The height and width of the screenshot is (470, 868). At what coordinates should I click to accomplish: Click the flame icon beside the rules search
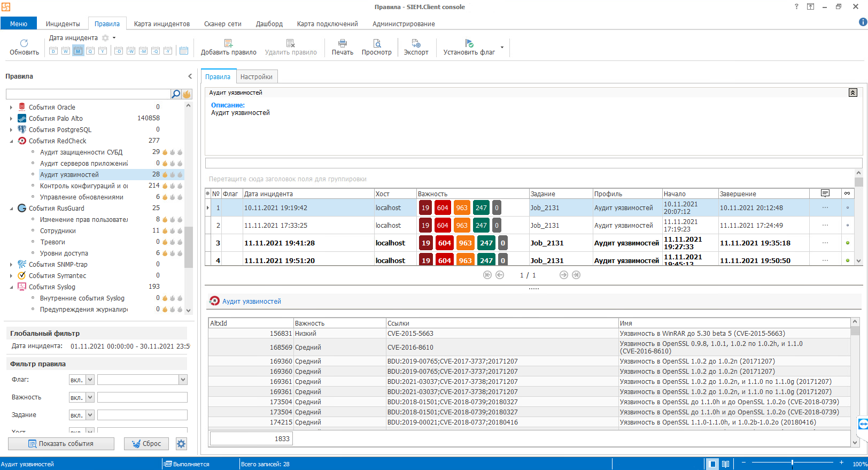point(187,94)
